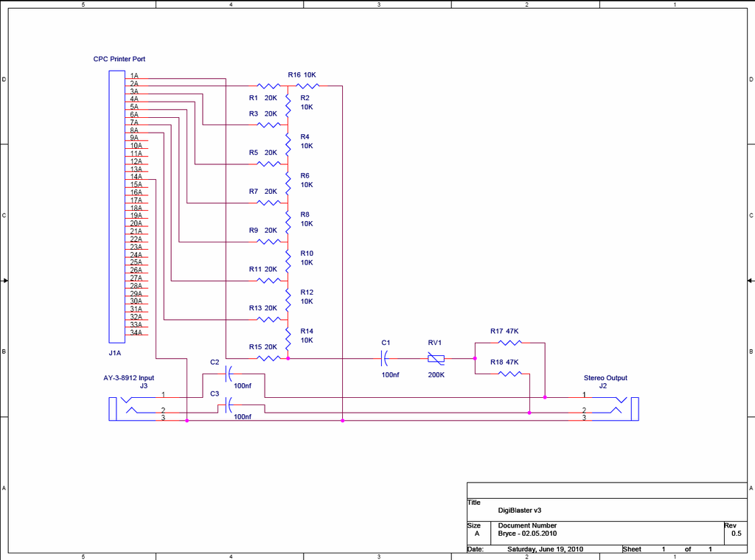755x560 pixels.
Task: Select the R4 10K vertical resistor
Action: pyautogui.click(x=288, y=144)
